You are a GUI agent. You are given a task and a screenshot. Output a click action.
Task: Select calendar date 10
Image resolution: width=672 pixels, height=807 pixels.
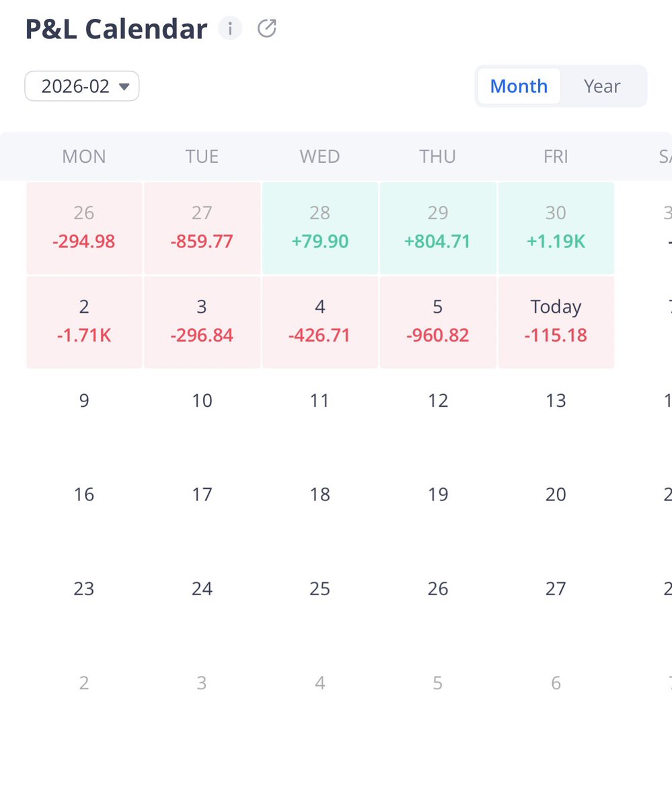[x=202, y=401]
